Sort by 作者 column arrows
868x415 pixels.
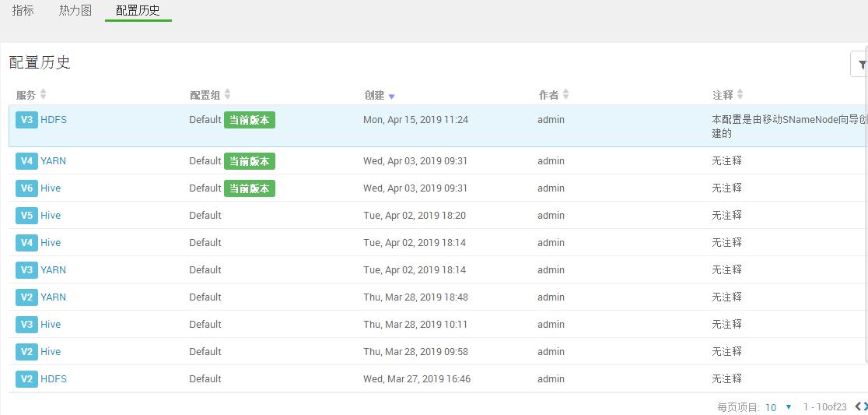tap(566, 94)
